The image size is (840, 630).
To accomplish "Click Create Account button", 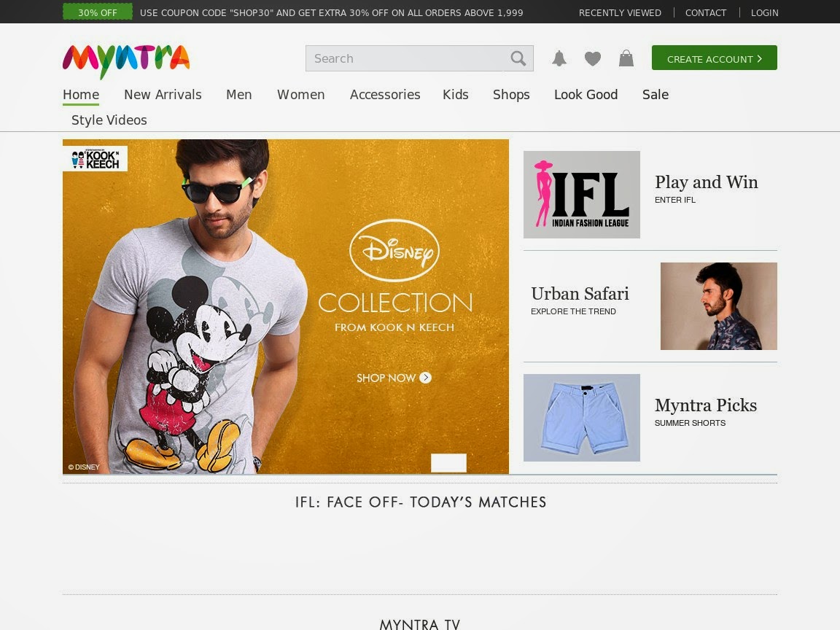I will [x=714, y=58].
